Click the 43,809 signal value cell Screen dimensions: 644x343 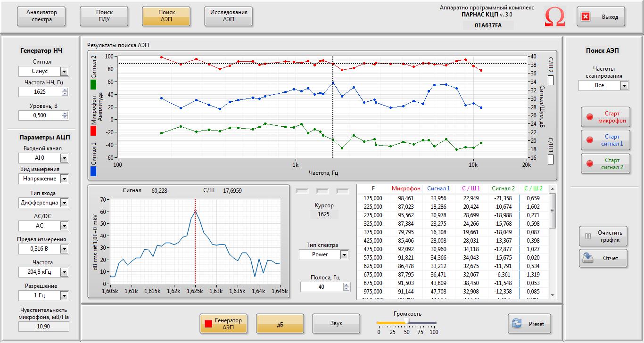pos(438,283)
